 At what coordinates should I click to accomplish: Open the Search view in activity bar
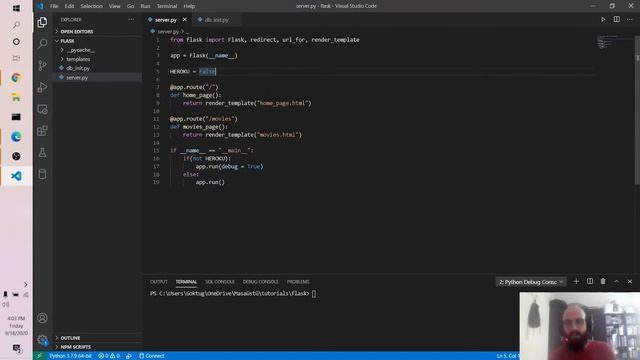tap(42, 44)
